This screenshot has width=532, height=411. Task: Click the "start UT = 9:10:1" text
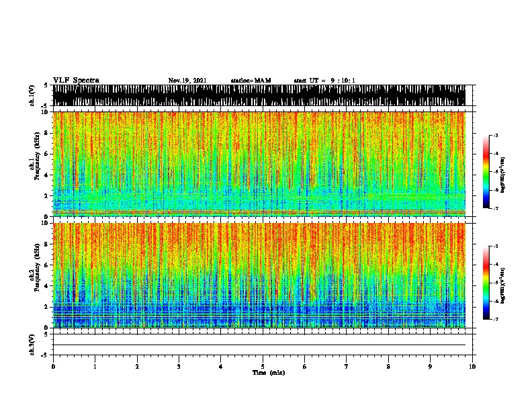(x=324, y=81)
